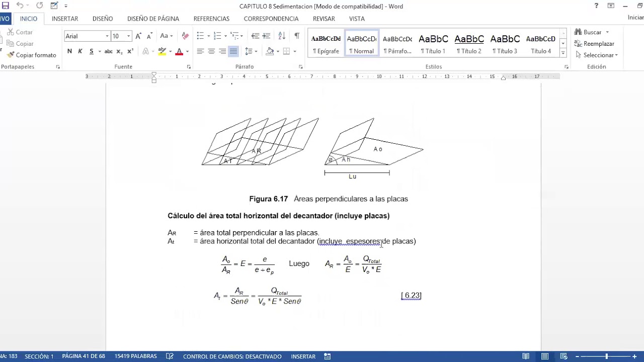
Task: Apply the Copiar formato paintbrush
Action: pyautogui.click(x=31, y=55)
